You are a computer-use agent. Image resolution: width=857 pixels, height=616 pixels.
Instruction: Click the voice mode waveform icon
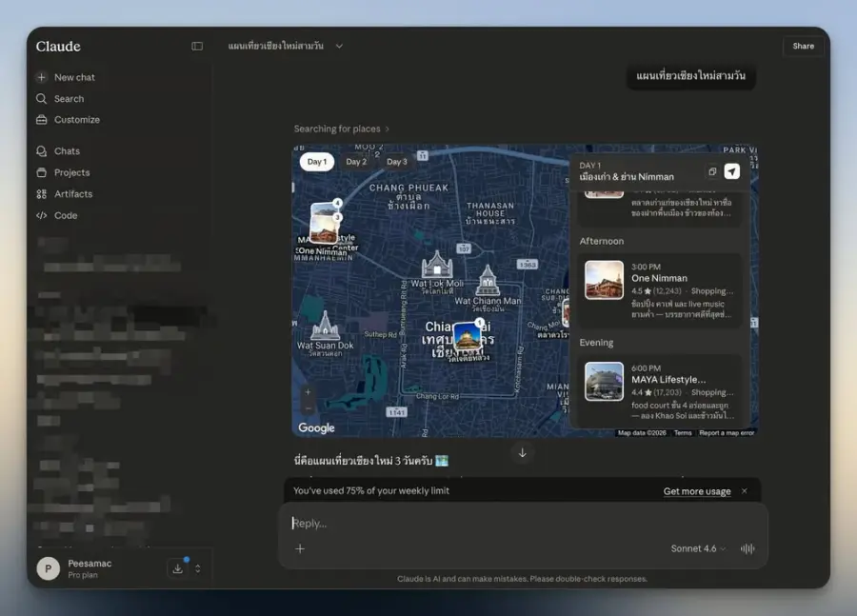[747, 548]
